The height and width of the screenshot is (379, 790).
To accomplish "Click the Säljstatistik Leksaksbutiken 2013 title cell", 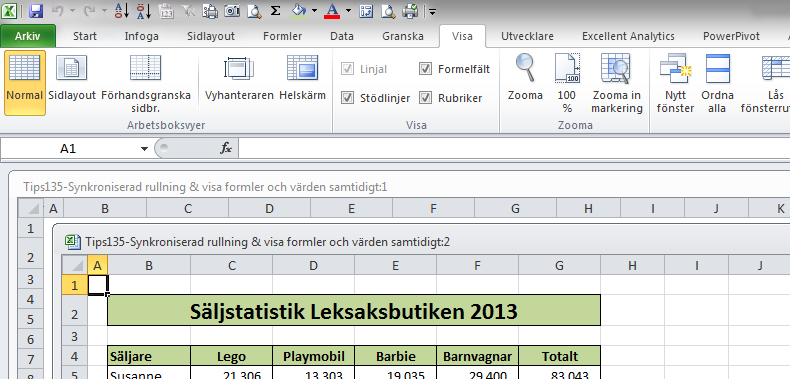I will [x=354, y=311].
